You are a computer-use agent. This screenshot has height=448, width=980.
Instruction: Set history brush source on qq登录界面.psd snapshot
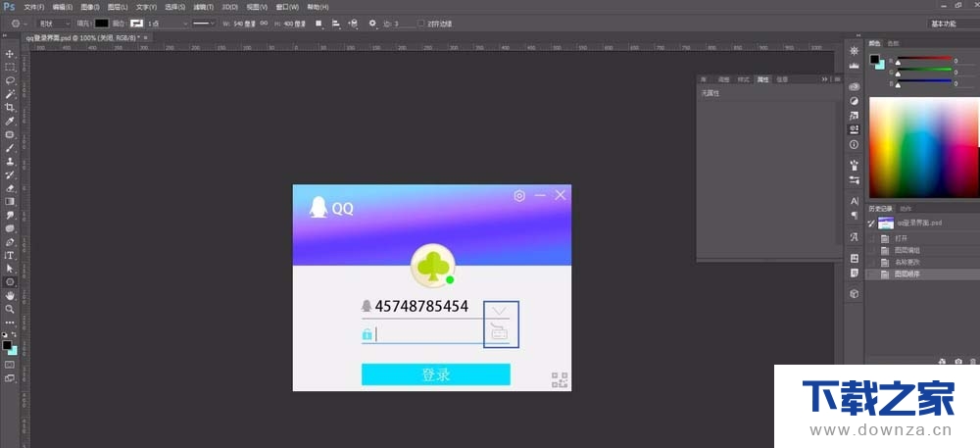[871, 224]
